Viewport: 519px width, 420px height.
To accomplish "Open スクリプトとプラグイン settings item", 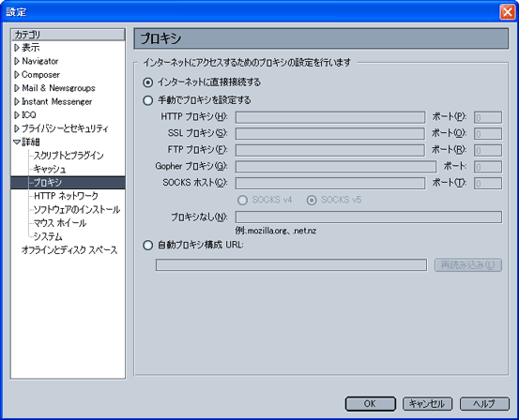I will pyautogui.click(x=69, y=156).
